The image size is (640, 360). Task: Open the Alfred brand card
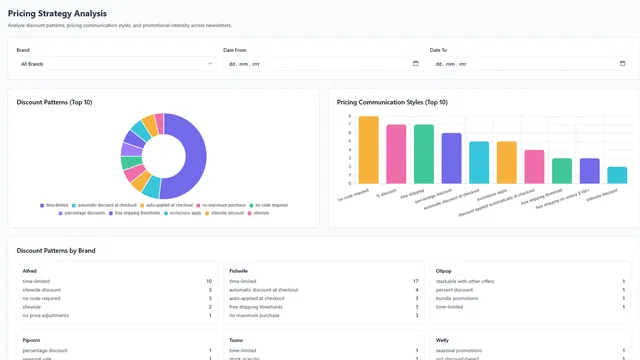pos(117,293)
